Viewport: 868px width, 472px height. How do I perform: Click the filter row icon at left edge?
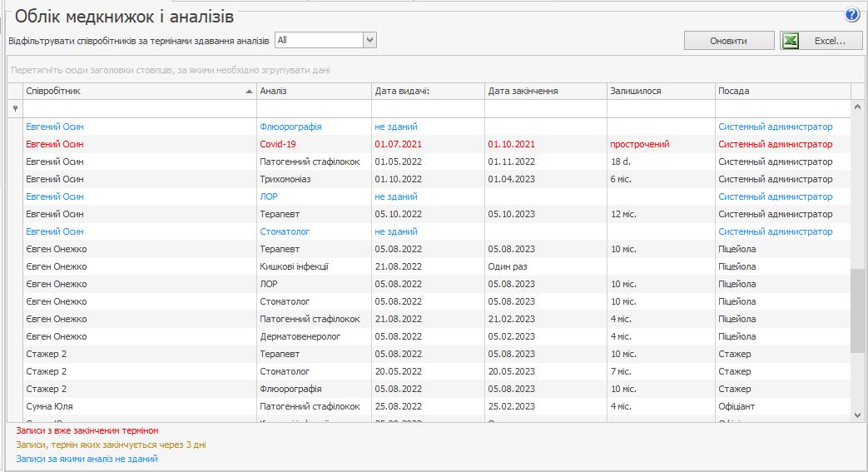15,108
